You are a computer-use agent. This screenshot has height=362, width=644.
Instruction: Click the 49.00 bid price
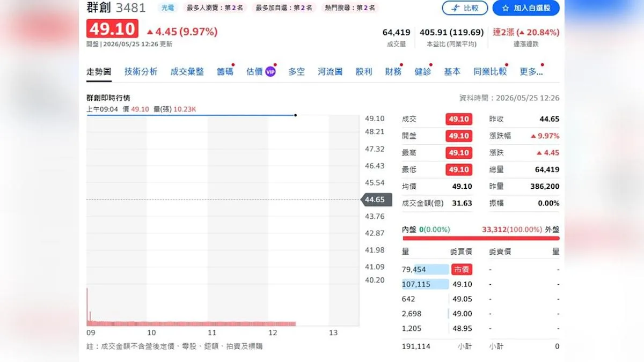462,314
